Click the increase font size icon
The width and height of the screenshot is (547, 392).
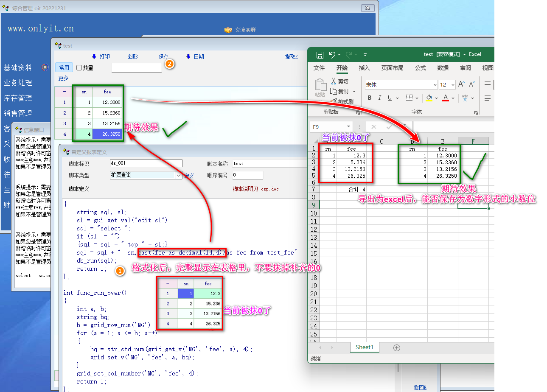pos(461,84)
